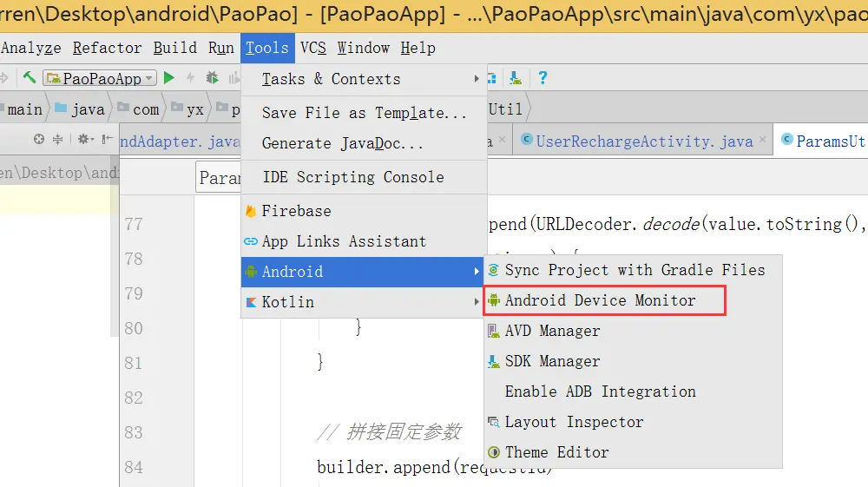
Task: Click line number 84 in gutter
Action: [x=134, y=468]
